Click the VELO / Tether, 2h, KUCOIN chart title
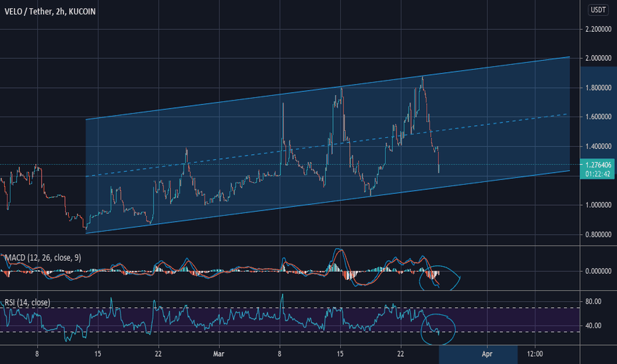Image resolution: width=617 pixels, height=364 pixels. [50, 11]
